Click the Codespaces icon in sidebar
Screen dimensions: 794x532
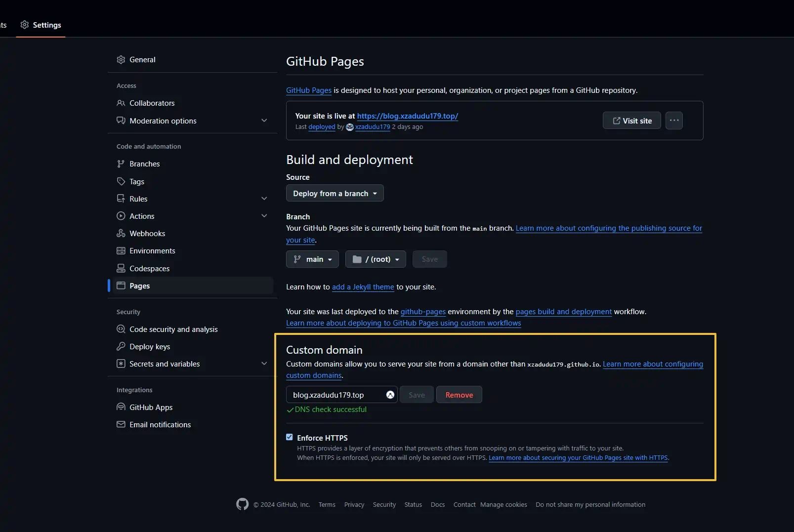point(121,268)
